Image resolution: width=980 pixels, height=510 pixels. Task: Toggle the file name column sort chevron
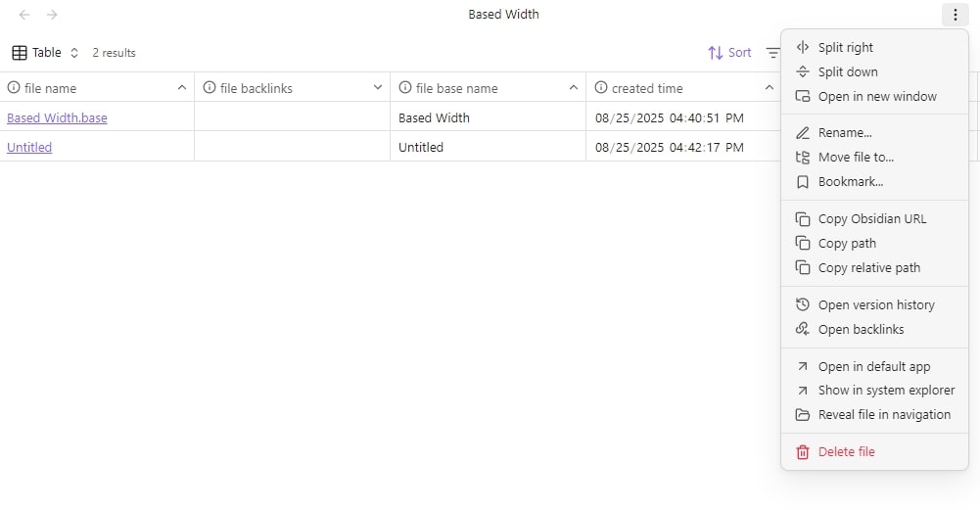coord(182,87)
